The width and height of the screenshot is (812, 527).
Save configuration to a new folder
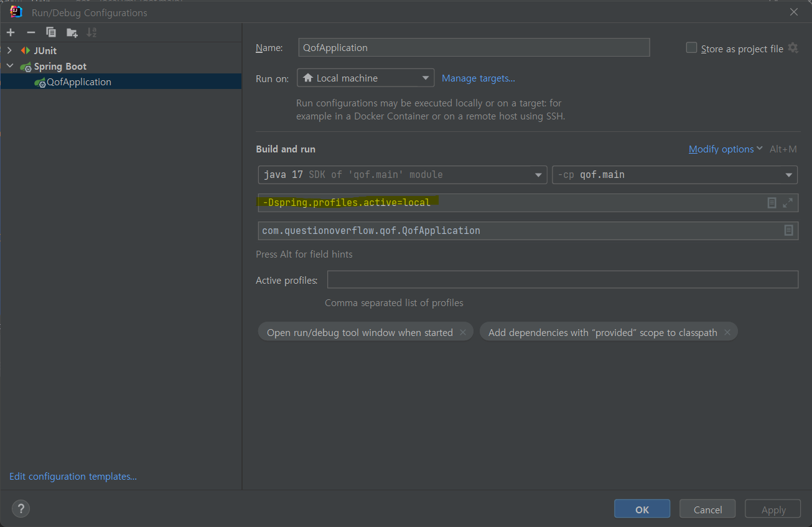(72, 32)
